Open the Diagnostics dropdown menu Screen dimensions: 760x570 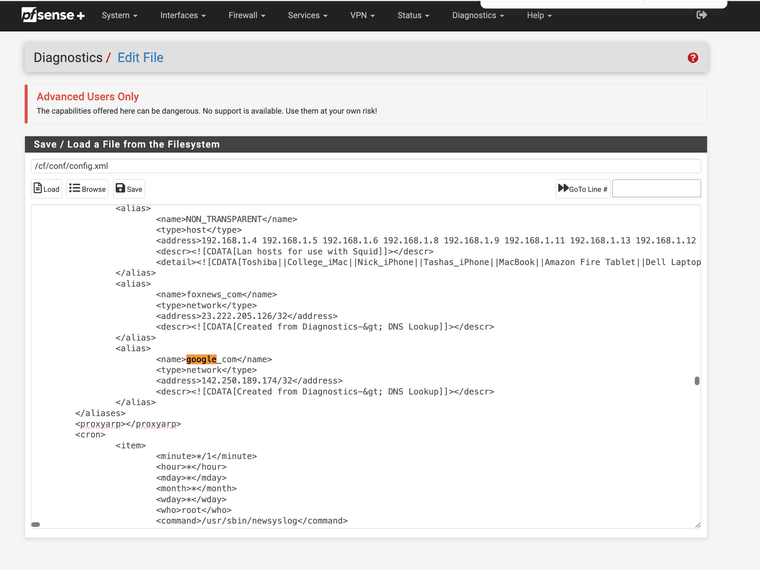[478, 16]
